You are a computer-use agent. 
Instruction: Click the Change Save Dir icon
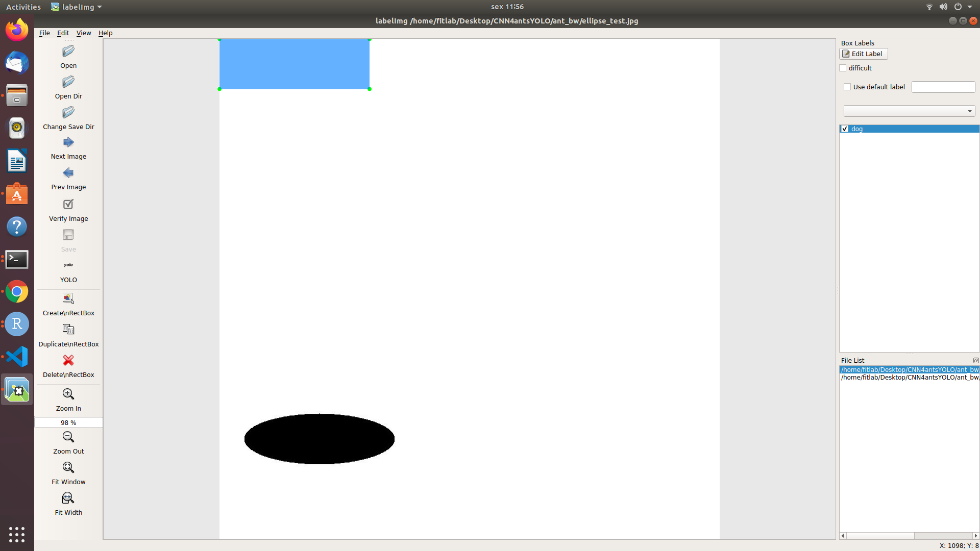coord(68,117)
